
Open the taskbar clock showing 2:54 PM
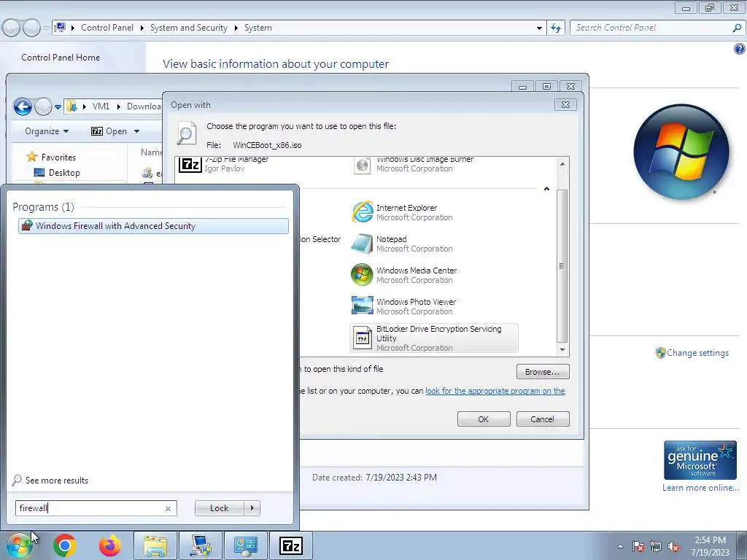tap(710, 545)
